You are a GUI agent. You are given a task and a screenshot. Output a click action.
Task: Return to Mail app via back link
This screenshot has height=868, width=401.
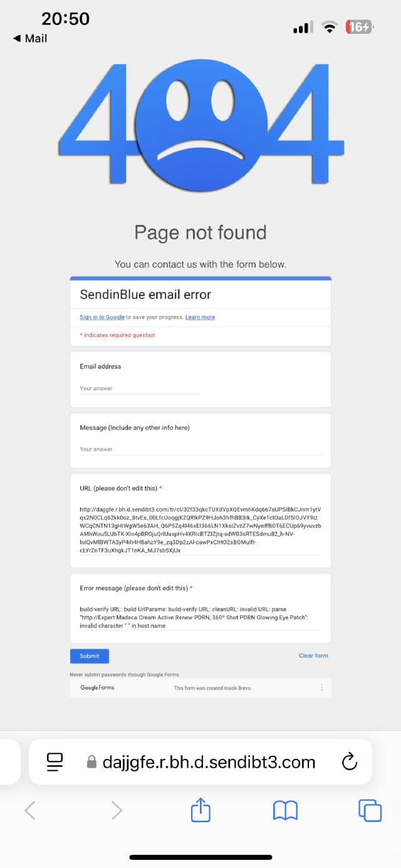[x=30, y=38]
